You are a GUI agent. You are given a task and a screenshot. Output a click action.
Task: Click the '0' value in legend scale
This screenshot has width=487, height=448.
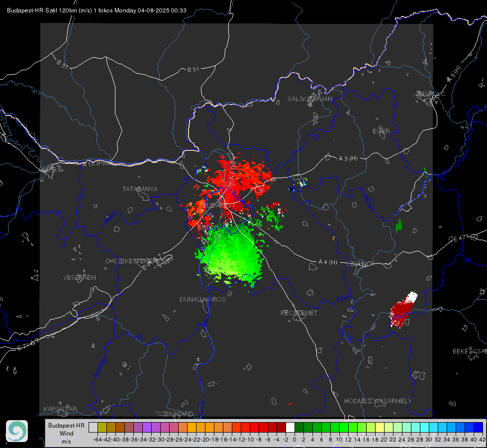[294, 440]
